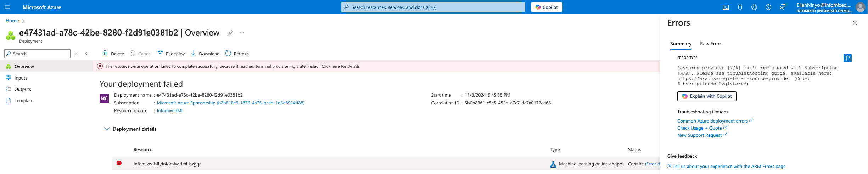Redeploy the failed deployment

pos(171,54)
